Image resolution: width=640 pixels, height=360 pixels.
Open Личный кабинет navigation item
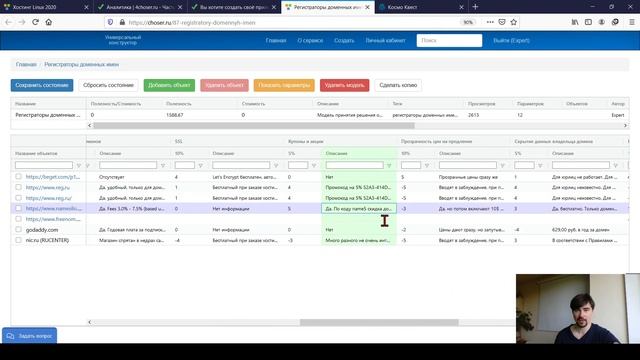point(385,40)
